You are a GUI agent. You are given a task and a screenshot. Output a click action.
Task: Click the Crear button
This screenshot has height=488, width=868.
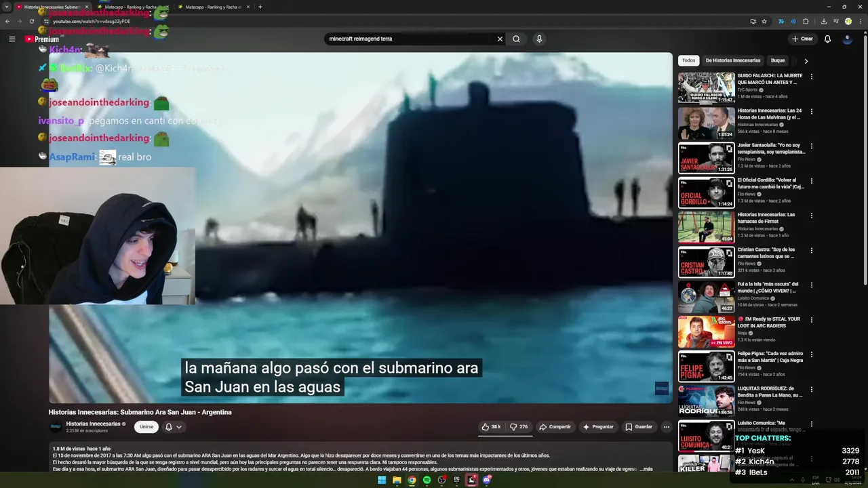tap(802, 39)
